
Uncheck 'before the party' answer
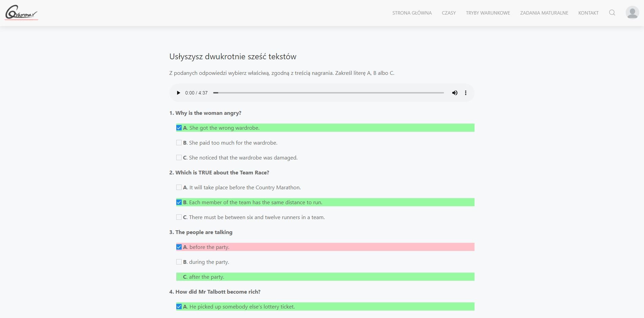(179, 247)
